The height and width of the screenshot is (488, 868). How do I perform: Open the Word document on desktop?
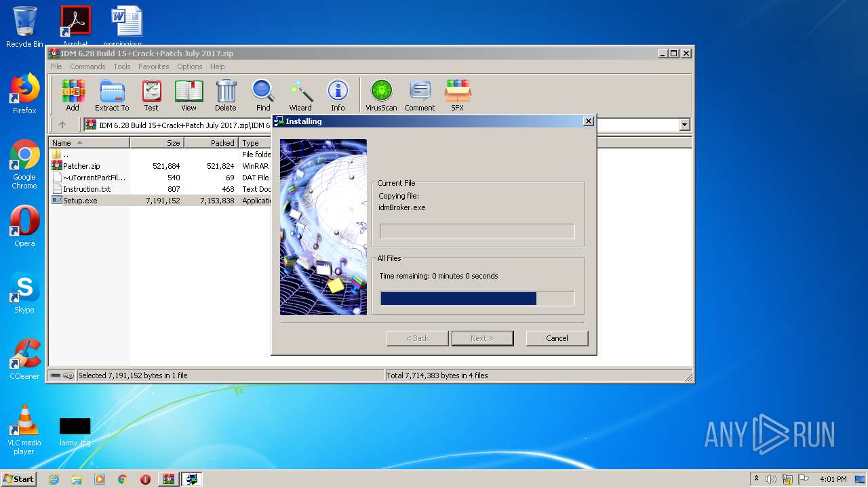coord(127,26)
